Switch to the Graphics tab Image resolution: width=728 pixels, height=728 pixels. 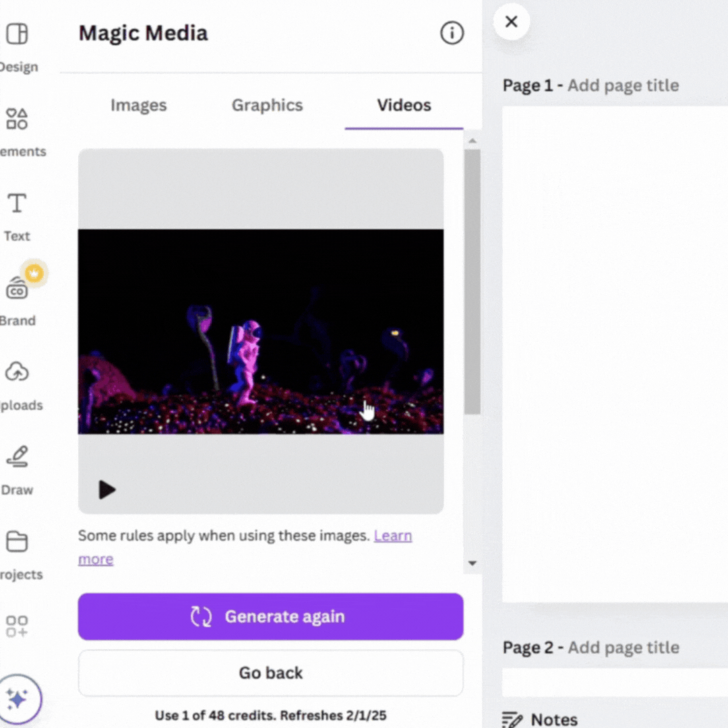click(267, 105)
